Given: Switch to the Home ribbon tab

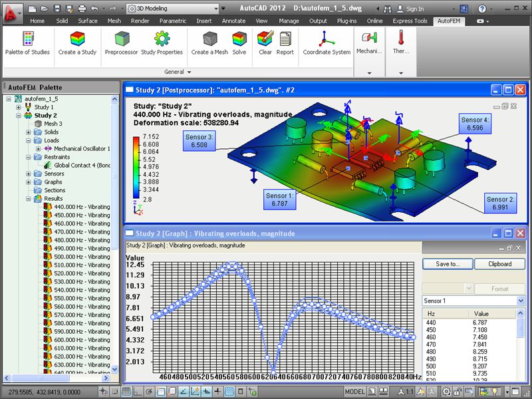Looking at the screenshot, I should 37,21.
